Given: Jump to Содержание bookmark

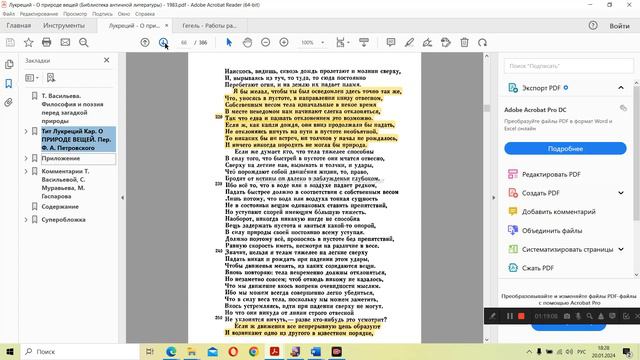Looking at the screenshot, I should 60,207.
